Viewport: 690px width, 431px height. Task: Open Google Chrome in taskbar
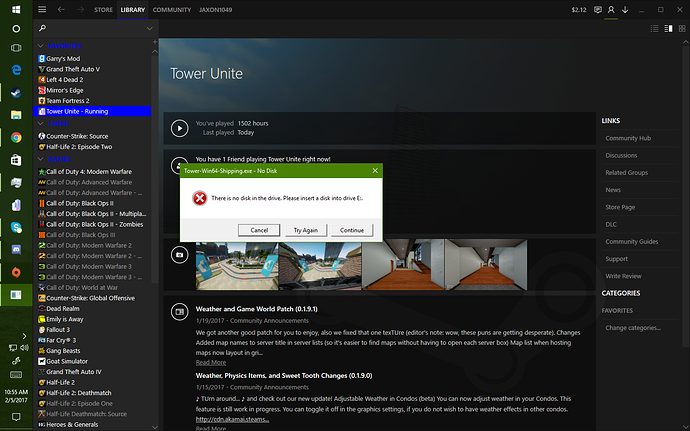coord(16,137)
